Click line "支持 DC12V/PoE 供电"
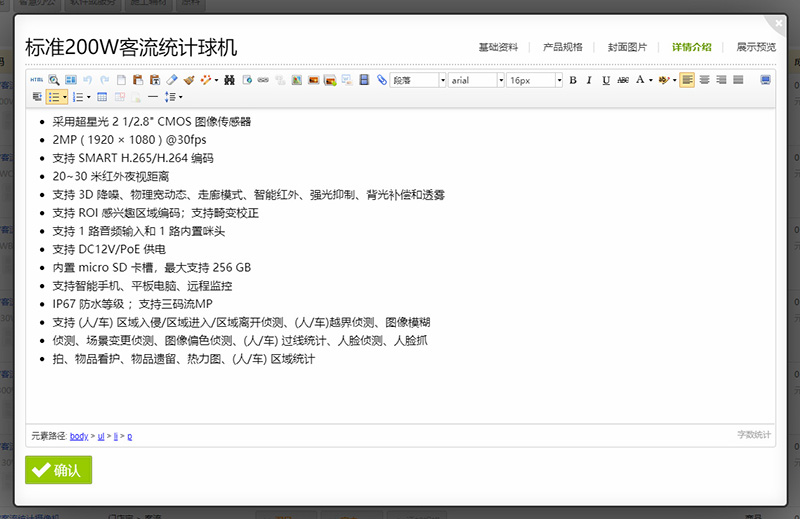Image resolution: width=800 pixels, height=519 pixels. pos(109,249)
